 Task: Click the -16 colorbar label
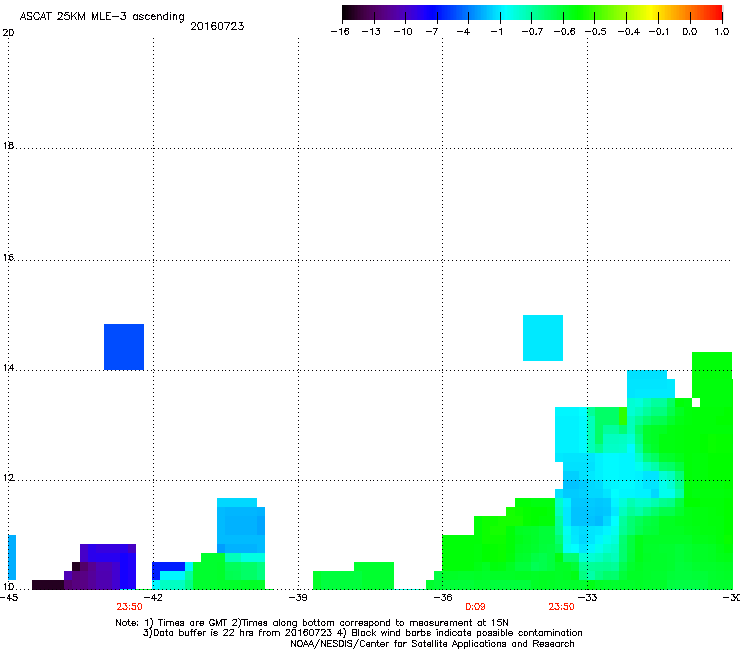(x=340, y=32)
